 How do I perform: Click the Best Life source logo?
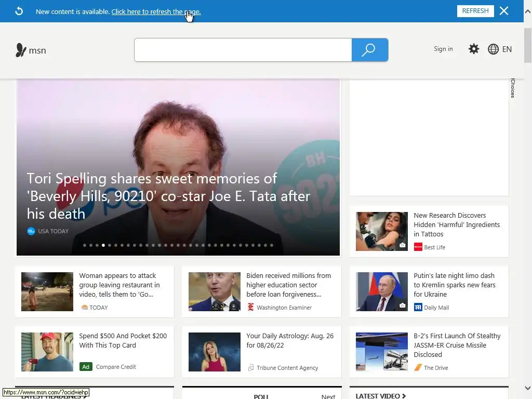coord(418,247)
